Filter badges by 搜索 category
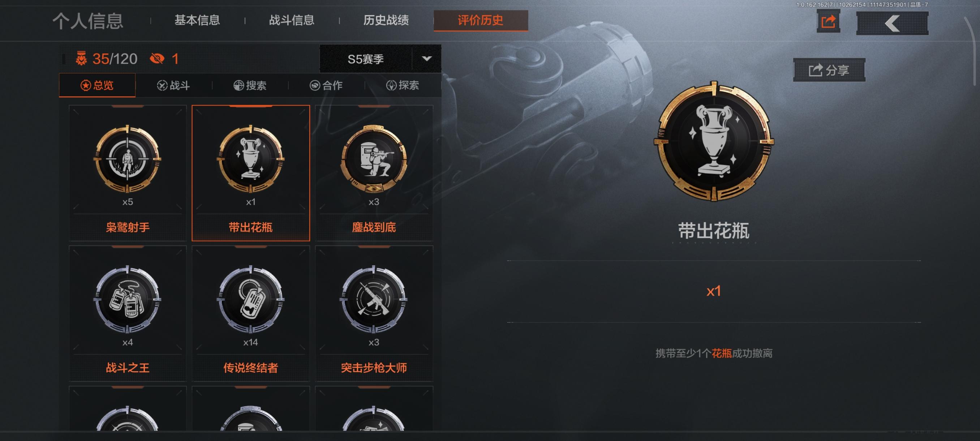980x441 pixels. coord(250,85)
